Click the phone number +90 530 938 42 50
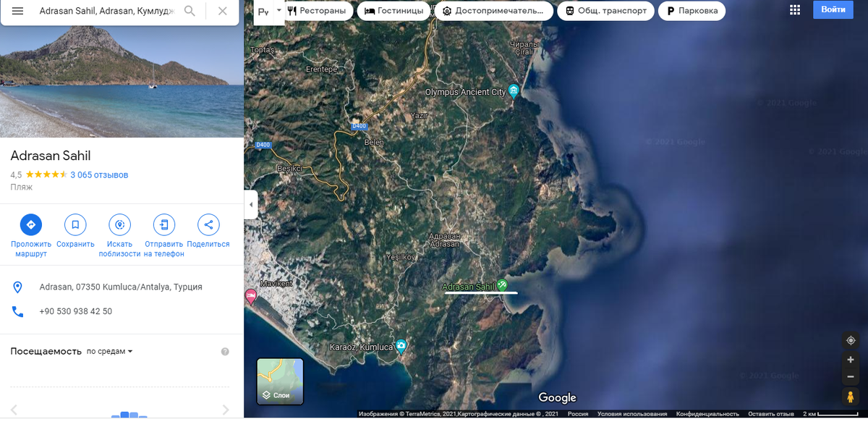 coord(76,311)
